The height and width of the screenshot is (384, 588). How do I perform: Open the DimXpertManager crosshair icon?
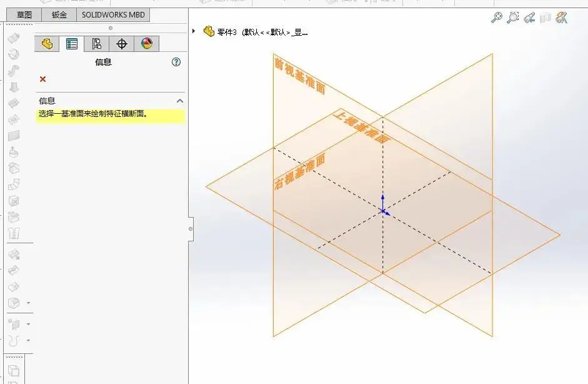(122, 44)
